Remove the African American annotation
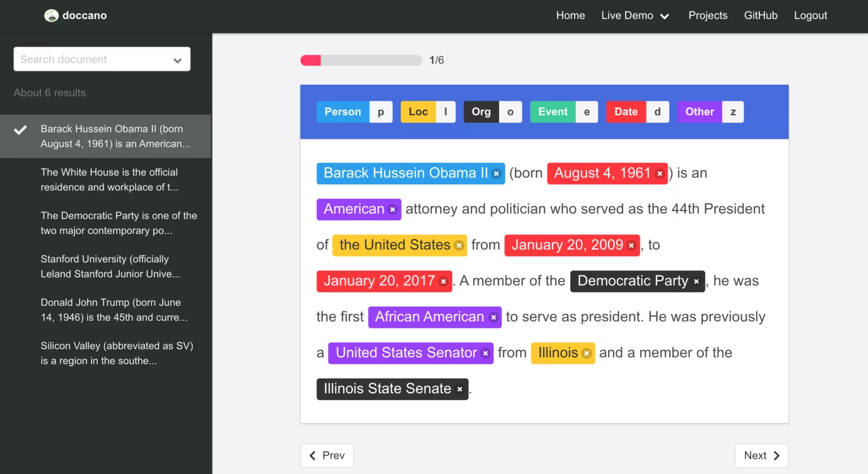This screenshot has height=474, width=868. pyautogui.click(x=493, y=318)
